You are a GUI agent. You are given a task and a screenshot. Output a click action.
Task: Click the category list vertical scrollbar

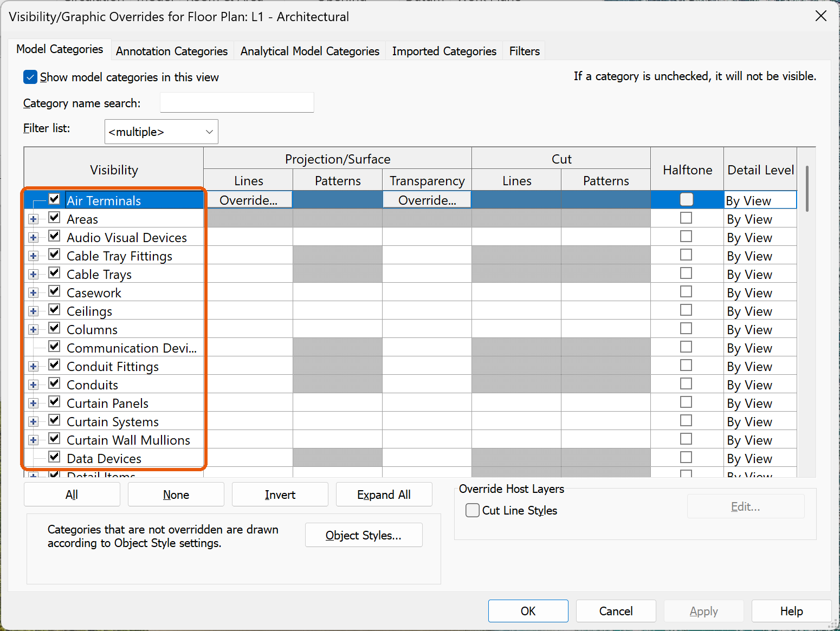807,188
